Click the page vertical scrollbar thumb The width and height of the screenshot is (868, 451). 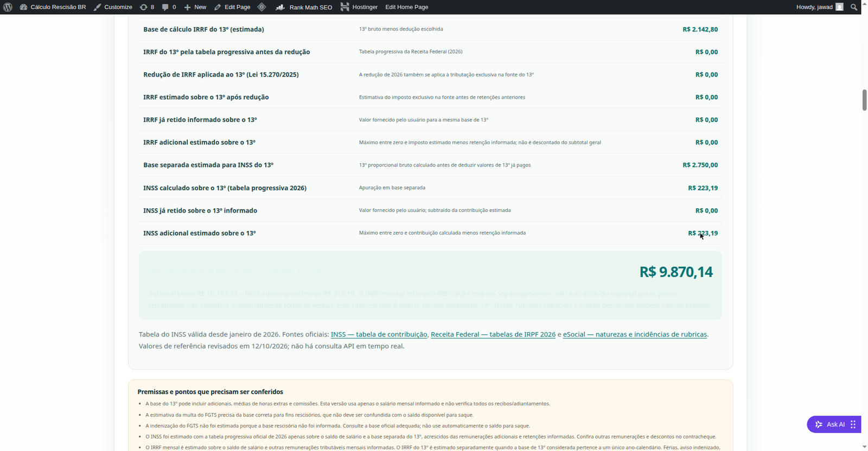click(x=864, y=100)
